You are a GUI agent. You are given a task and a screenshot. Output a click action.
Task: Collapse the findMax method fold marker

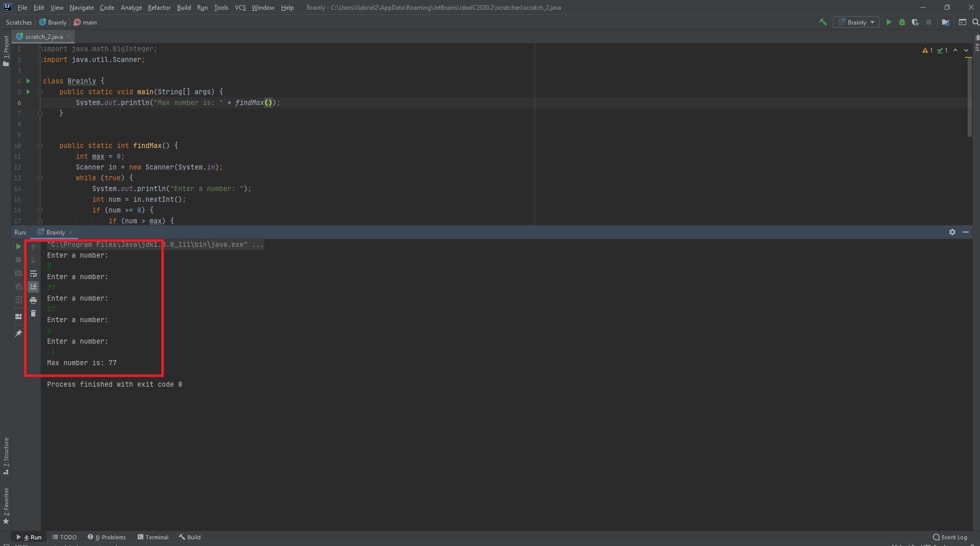tap(40, 146)
